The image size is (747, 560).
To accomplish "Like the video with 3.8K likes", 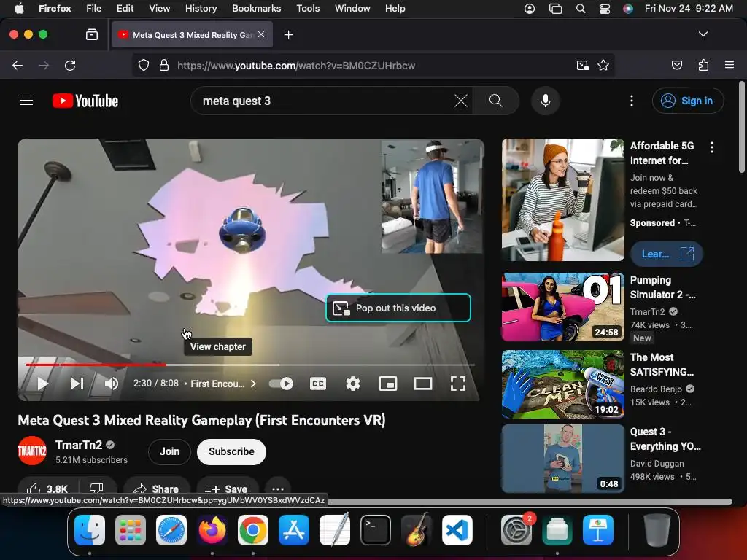I will (x=48, y=489).
